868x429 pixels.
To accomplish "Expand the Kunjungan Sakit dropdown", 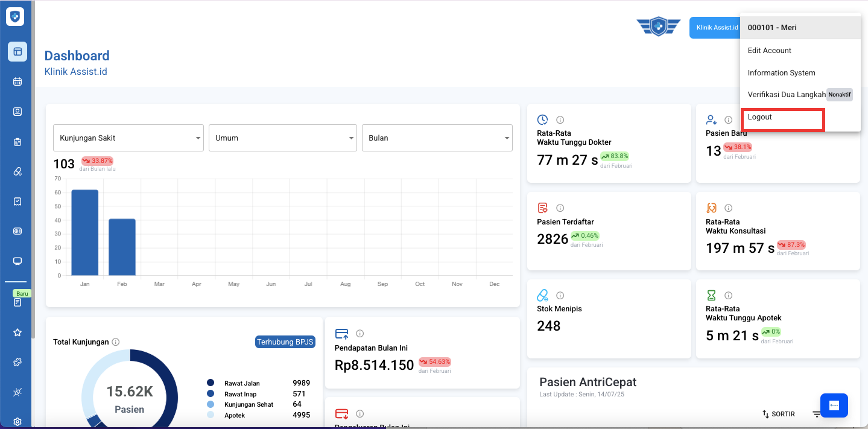I will point(127,138).
